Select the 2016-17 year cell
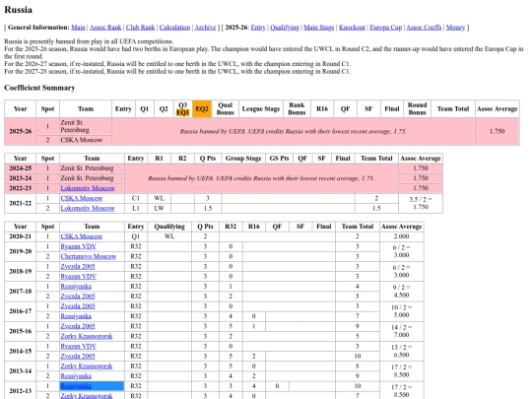The image size is (532, 399). [x=21, y=311]
